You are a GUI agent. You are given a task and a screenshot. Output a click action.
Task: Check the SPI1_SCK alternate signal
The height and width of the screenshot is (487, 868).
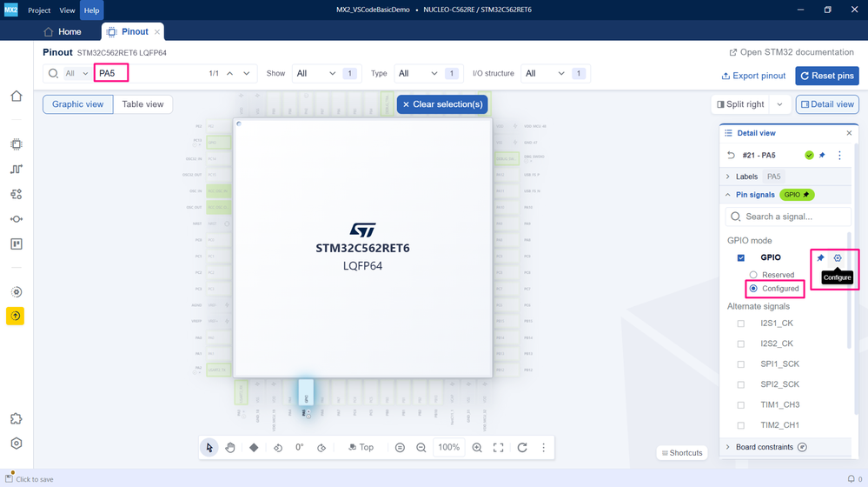(x=741, y=364)
